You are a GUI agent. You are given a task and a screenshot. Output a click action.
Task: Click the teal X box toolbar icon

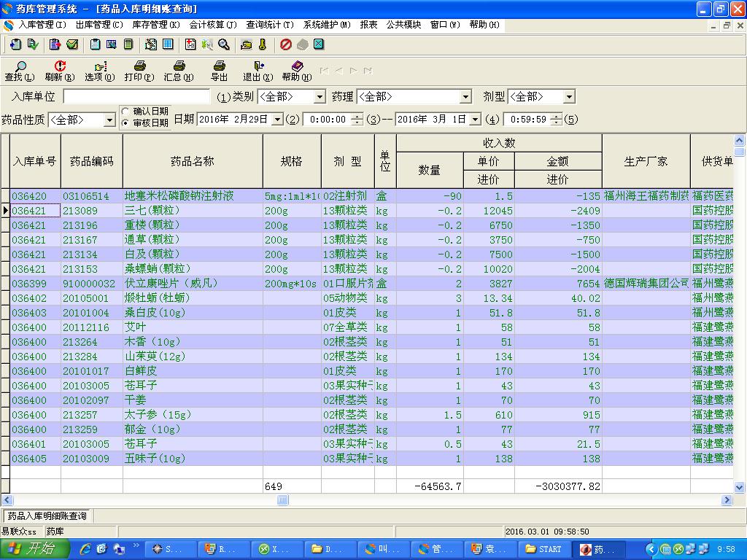[x=319, y=44]
